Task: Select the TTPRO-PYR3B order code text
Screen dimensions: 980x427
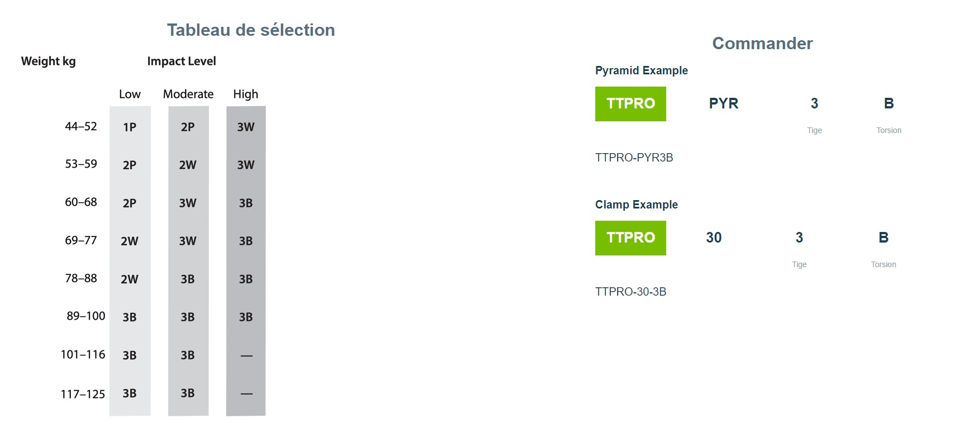Action: (634, 158)
